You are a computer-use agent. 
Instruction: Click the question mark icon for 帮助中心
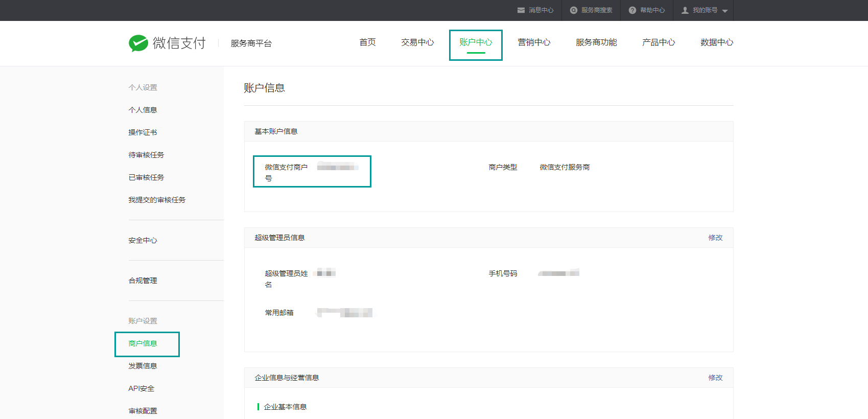tap(632, 10)
